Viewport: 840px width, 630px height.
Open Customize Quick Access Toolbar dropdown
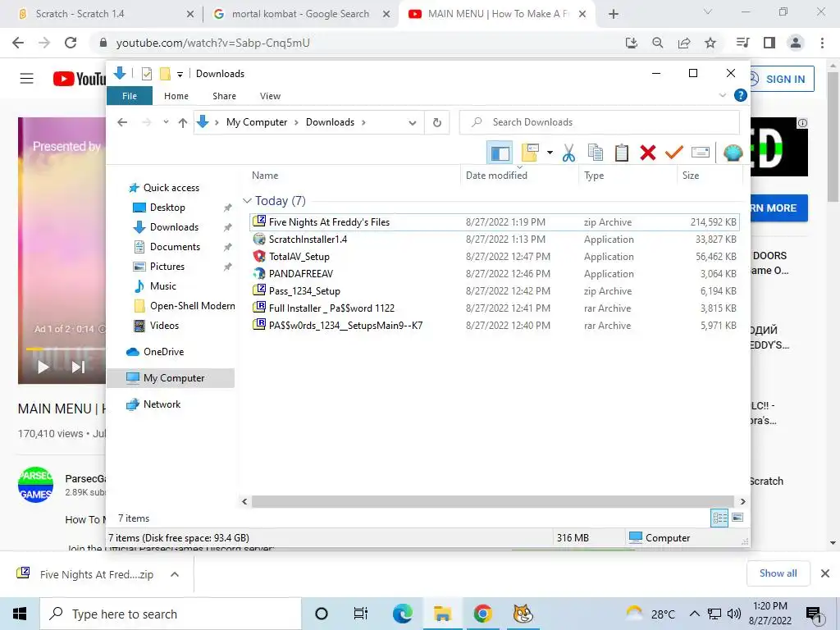[180, 75]
